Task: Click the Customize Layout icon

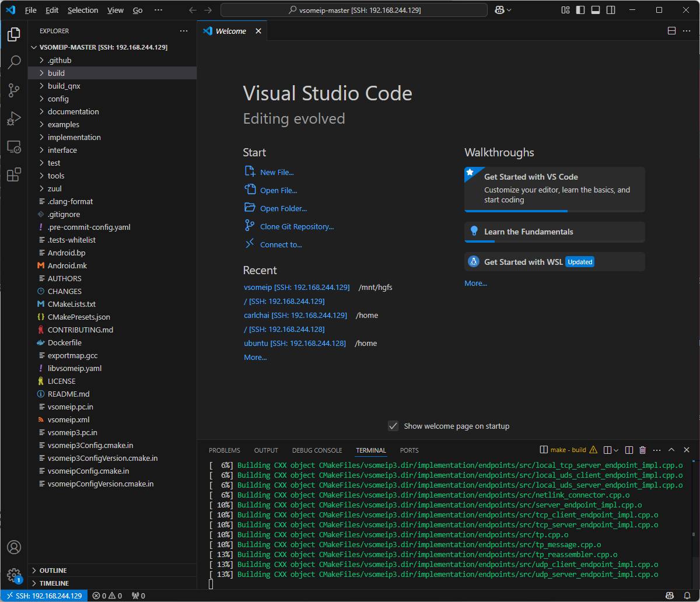Action: pyautogui.click(x=565, y=10)
